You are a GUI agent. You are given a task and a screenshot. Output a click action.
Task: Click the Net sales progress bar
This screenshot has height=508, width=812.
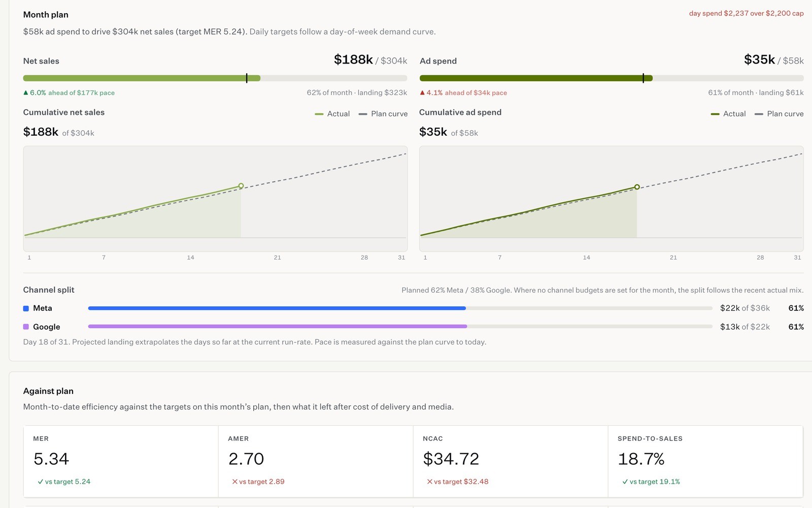coord(215,78)
